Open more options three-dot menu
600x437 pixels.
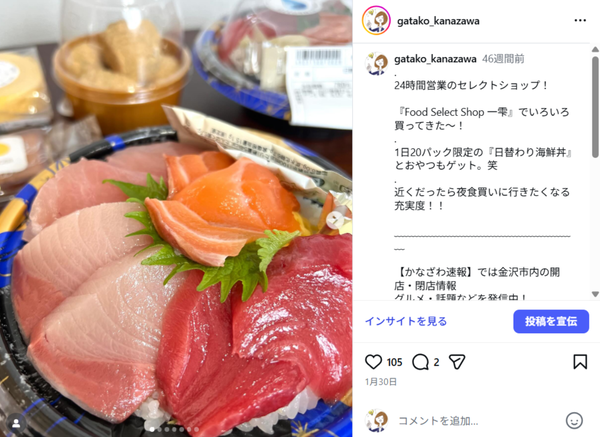click(x=580, y=20)
